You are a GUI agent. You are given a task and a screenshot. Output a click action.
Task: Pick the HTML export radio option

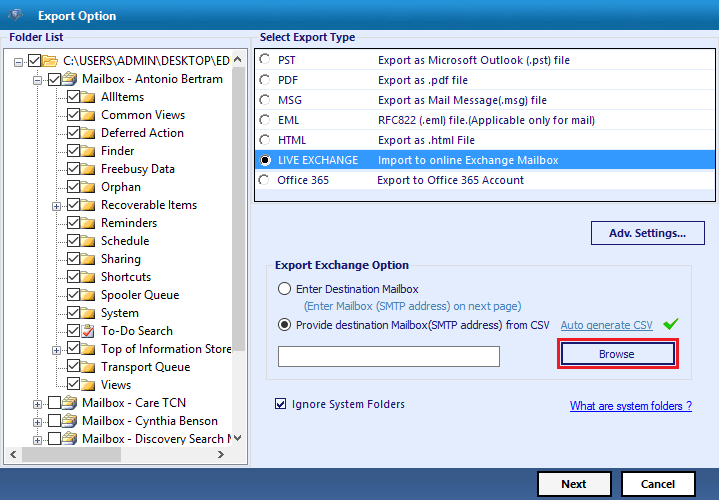pos(265,140)
